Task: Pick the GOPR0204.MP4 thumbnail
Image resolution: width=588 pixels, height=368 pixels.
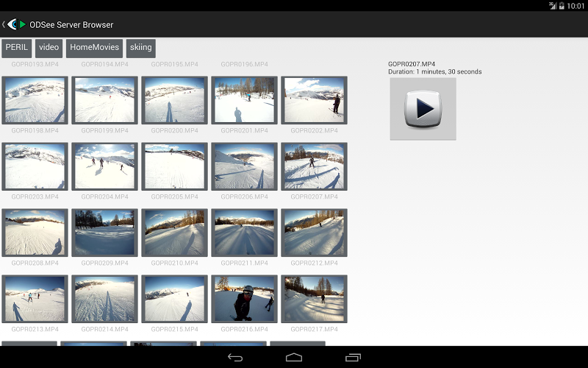Action: (x=104, y=166)
